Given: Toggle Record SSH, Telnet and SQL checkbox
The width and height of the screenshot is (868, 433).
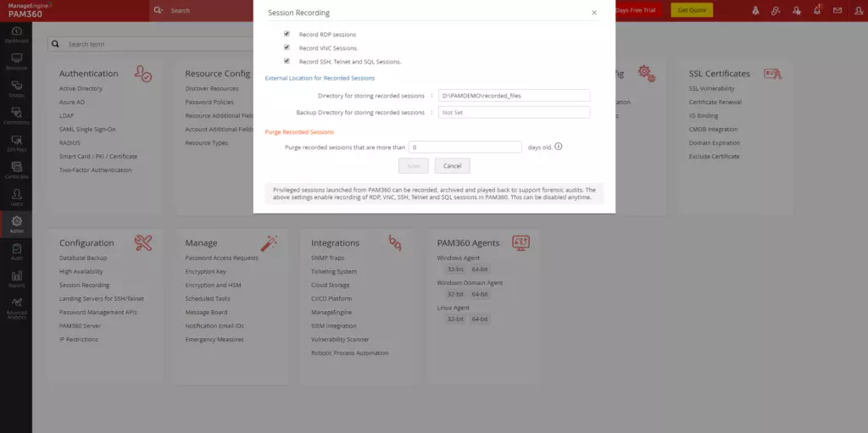Looking at the screenshot, I should [x=287, y=61].
